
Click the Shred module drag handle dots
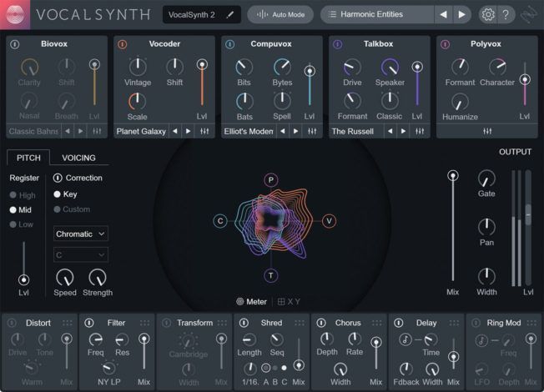(300, 323)
